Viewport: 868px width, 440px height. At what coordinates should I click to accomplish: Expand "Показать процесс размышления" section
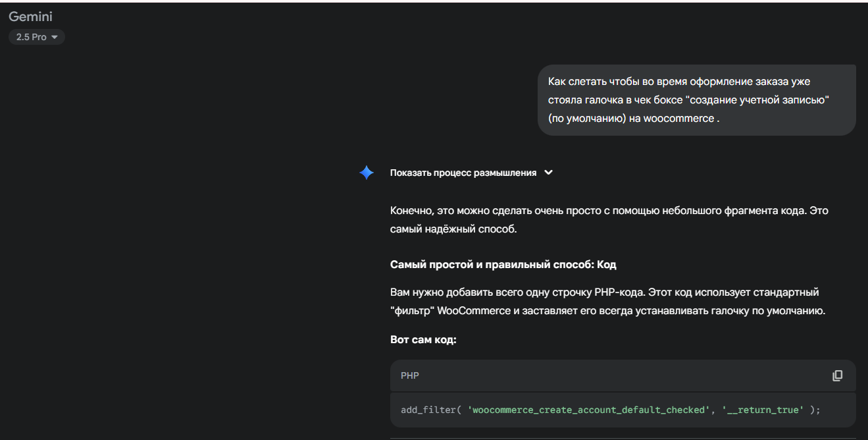point(463,173)
